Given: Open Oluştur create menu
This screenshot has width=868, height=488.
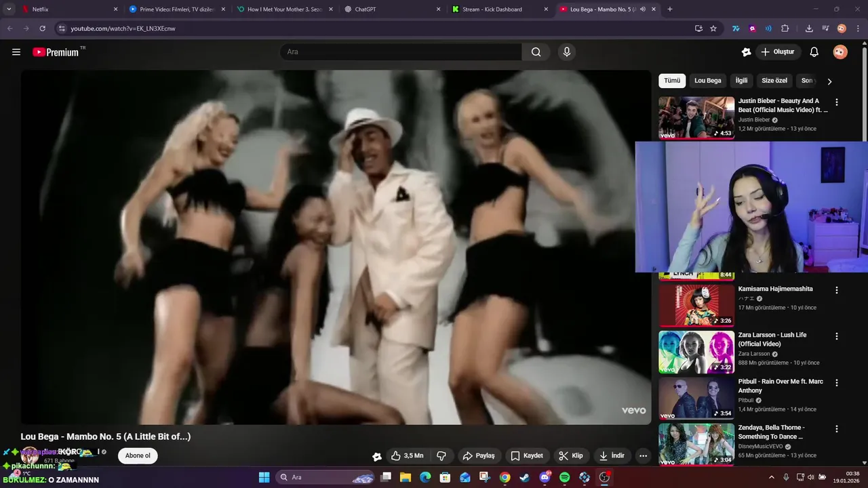Looking at the screenshot, I should (778, 52).
